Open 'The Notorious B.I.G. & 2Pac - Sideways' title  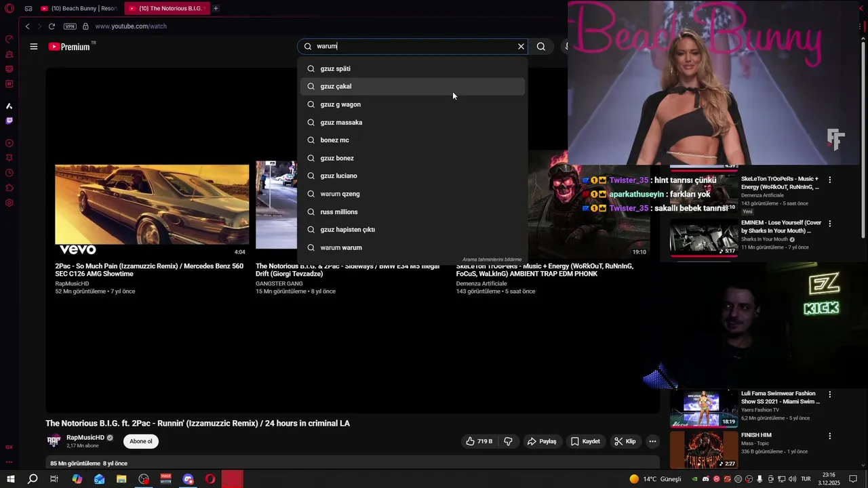347,270
